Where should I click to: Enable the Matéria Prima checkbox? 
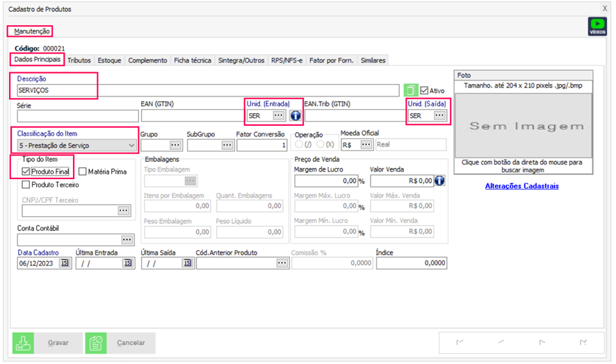pos(82,172)
